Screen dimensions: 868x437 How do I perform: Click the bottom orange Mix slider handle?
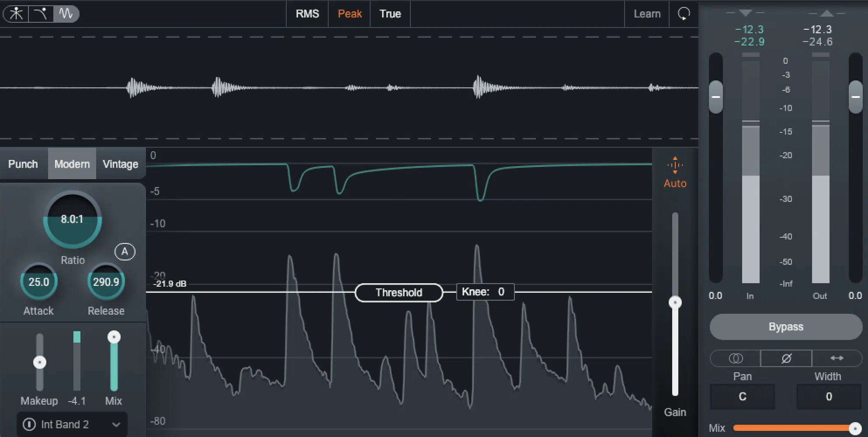click(x=855, y=428)
